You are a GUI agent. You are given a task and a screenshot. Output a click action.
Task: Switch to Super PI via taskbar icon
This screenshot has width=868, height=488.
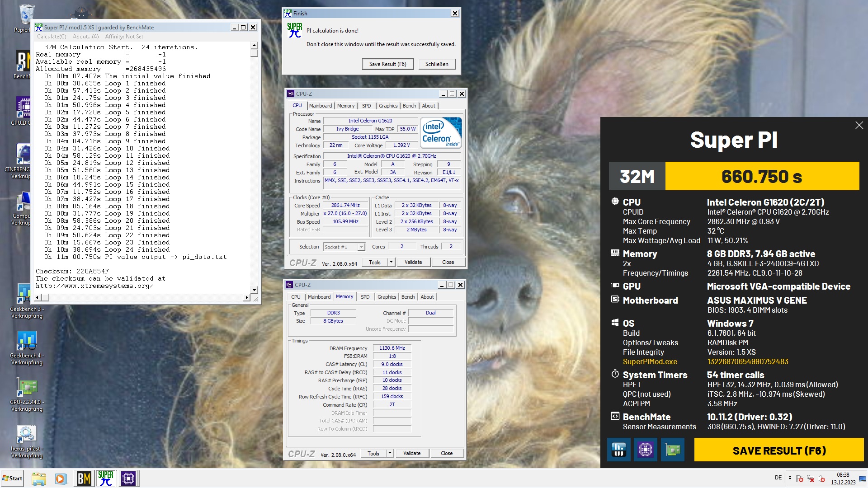[x=106, y=479]
